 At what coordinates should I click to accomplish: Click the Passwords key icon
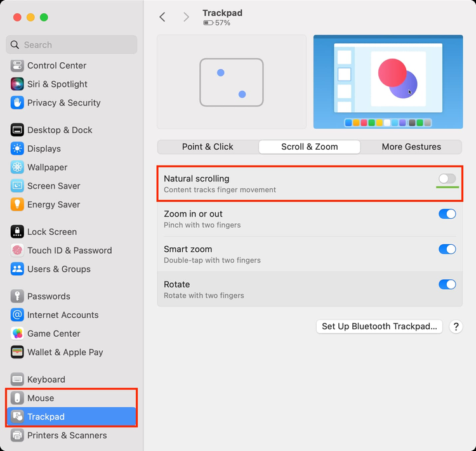point(17,296)
